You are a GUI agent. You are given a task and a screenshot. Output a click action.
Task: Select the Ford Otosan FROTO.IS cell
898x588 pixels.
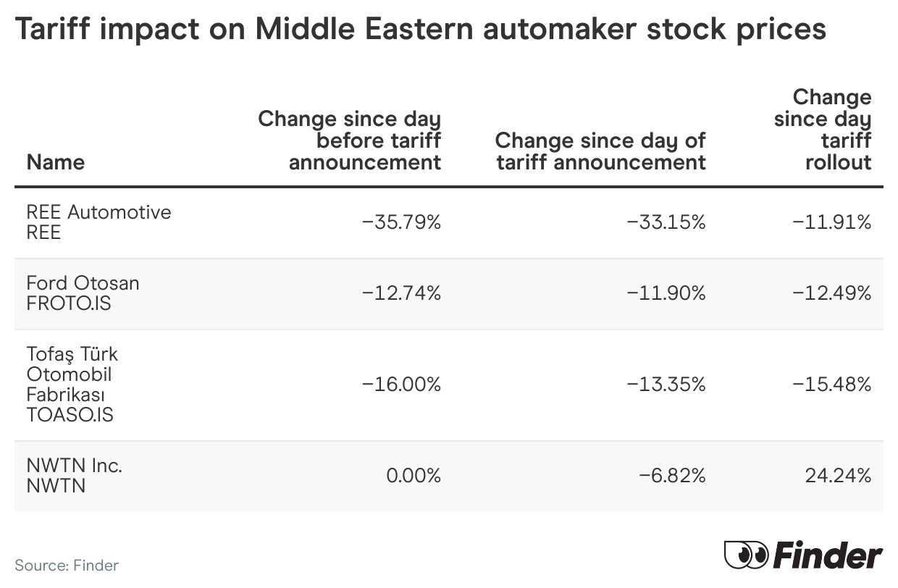pyautogui.click(x=83, y=293)
